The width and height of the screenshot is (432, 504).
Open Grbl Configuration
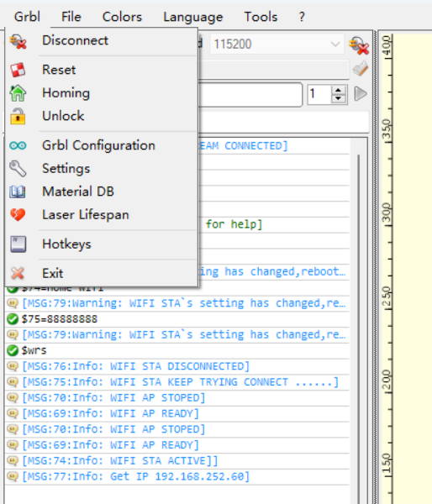[x=102, y=145]
